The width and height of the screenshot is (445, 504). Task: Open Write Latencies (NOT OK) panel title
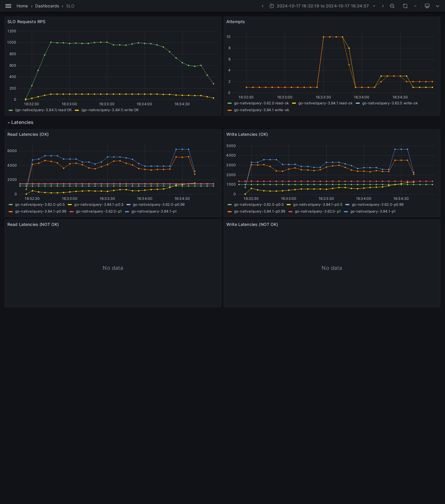pyautogui.click(x=252, y=224)
